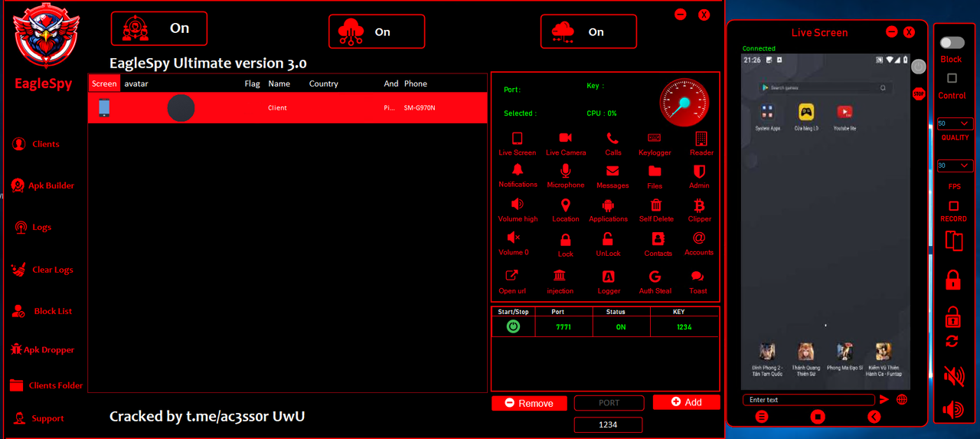Open the Logger icon
Image resolution: width=980 pixels, height=439 pixels.
(x=609, y=277)
